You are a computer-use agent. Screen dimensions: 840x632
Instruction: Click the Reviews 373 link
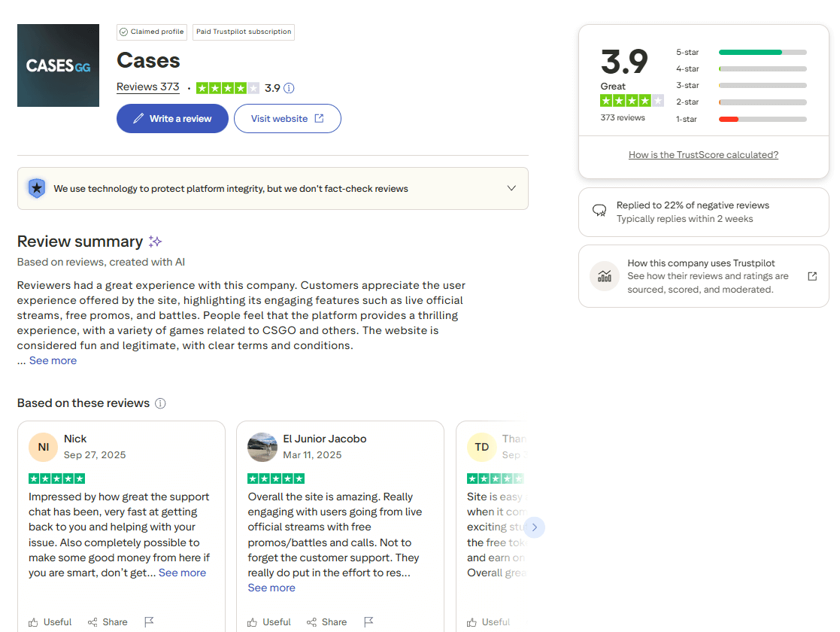(148, 87)
